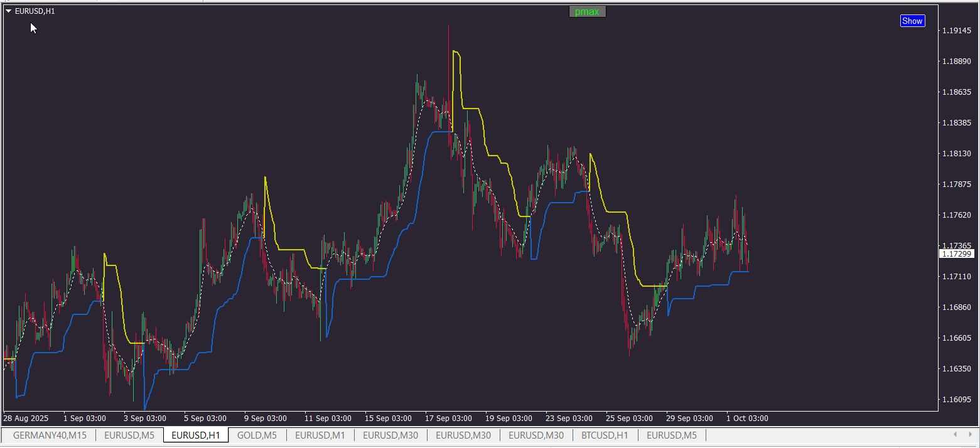Click the right tab-scroll arrow
The width and height of the screenshot is (980, 448).
[971, 434]
